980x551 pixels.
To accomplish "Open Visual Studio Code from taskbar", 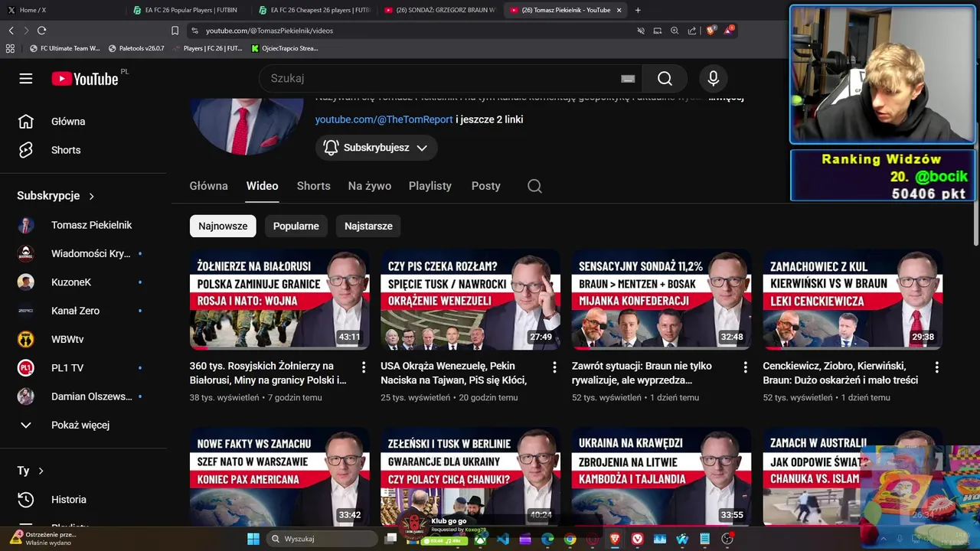I will 503,539.
